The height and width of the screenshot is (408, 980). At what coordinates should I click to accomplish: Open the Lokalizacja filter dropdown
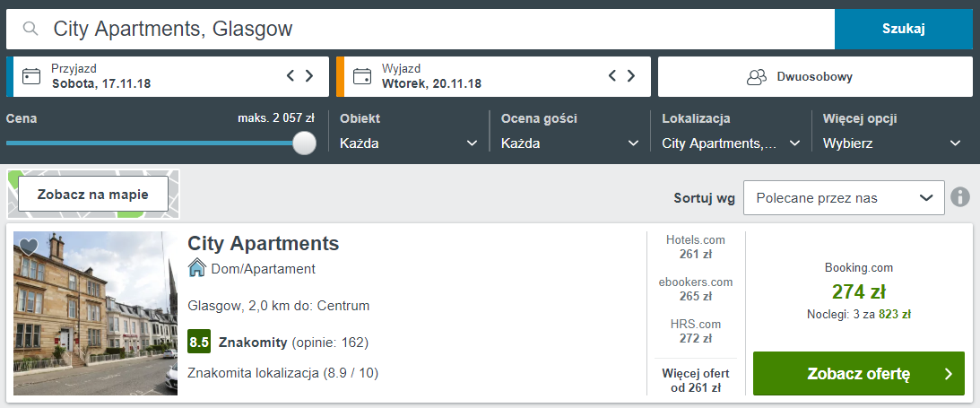(730, 143)
